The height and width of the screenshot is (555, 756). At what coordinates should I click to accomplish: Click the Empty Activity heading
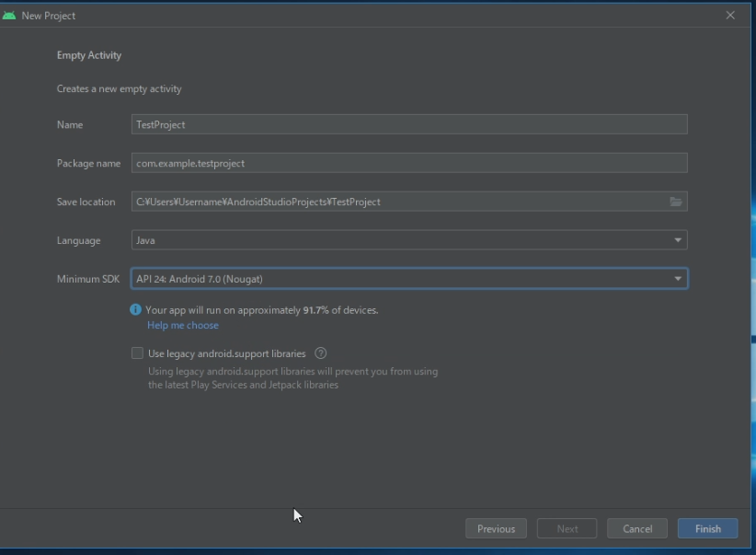click(x=89, y=55)
